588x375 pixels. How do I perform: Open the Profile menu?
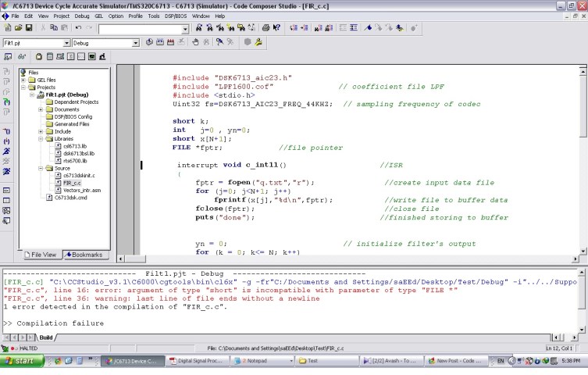[x=135, y=16]
